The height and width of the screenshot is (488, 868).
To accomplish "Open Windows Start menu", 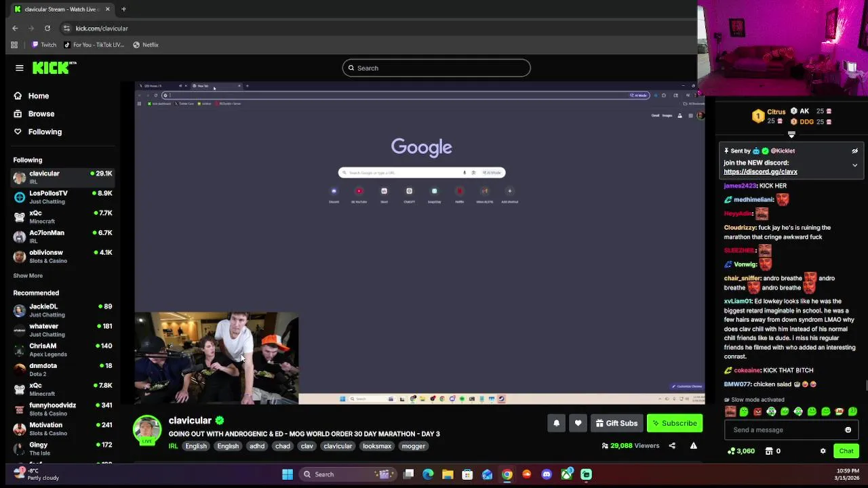I will click(x=288, y=474).
